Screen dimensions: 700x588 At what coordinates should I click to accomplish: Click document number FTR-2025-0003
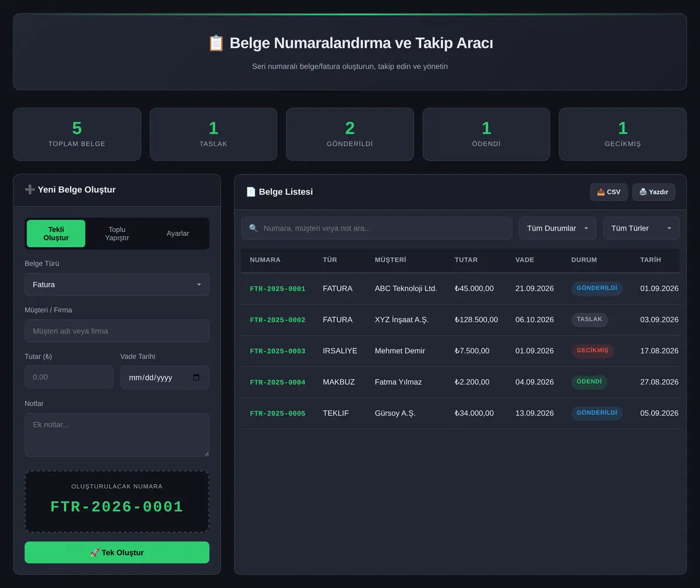278,351
